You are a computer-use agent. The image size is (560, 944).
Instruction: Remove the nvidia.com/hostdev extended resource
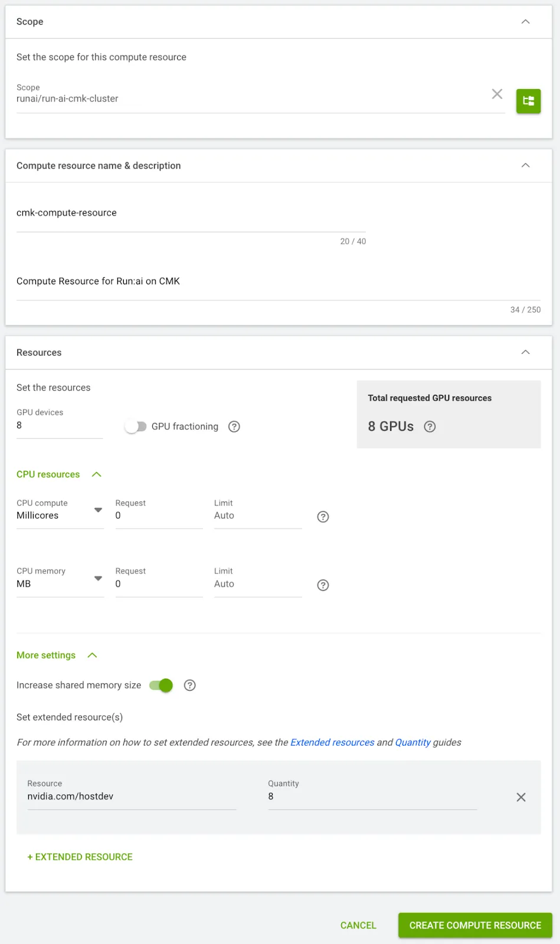pyautogui.click(x=521, y=797)
